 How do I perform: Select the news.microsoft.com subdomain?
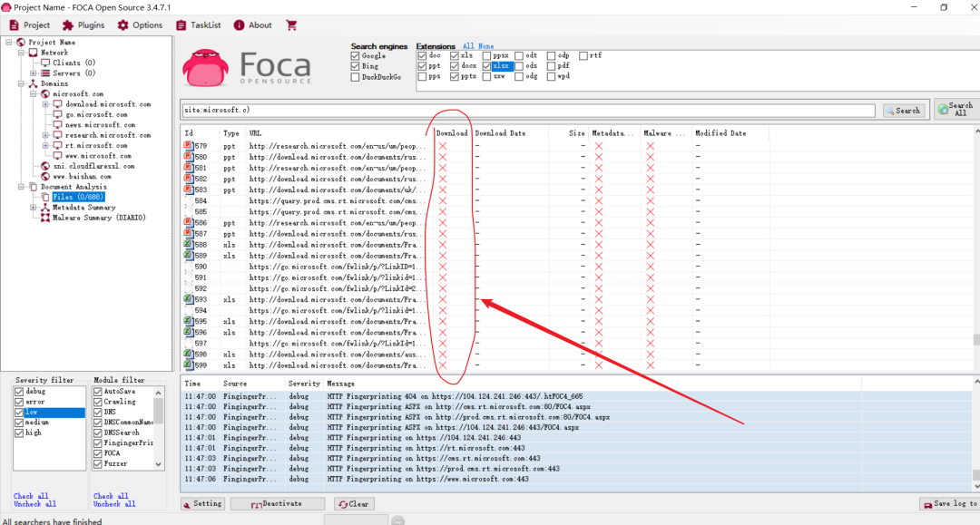pyautogui.click(x=100, y=125)
